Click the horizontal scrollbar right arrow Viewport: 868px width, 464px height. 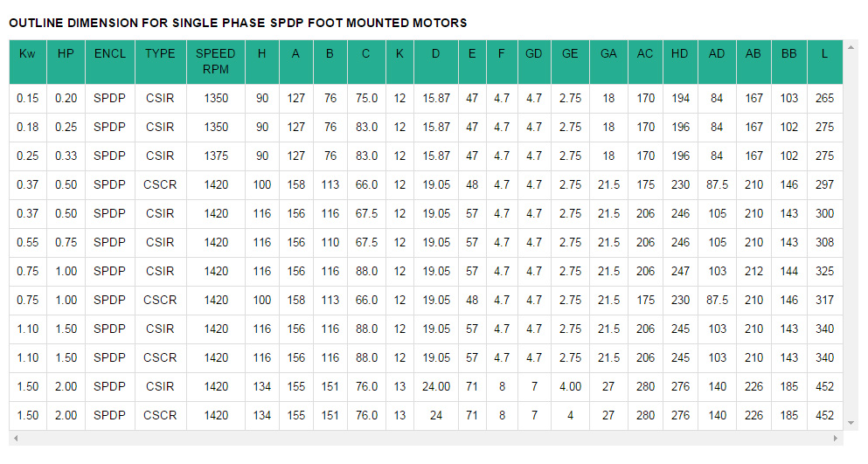click(x=837, y=437)
